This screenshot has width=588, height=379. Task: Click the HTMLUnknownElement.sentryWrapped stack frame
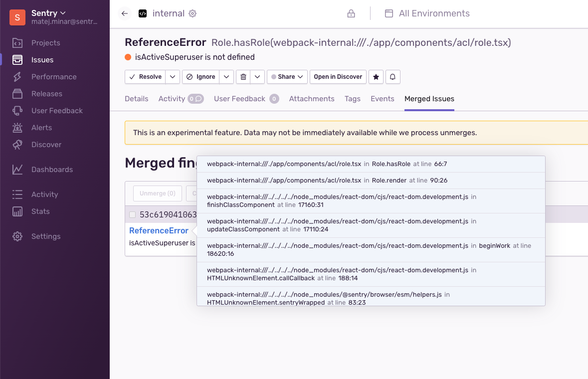pos(371,297)
